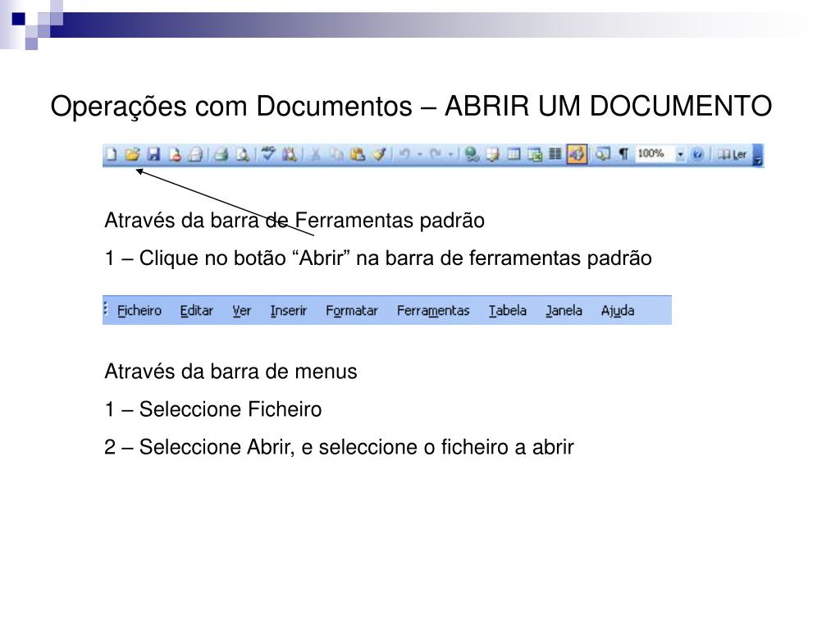Insert an Excel worksheet icon

point(535,154)
